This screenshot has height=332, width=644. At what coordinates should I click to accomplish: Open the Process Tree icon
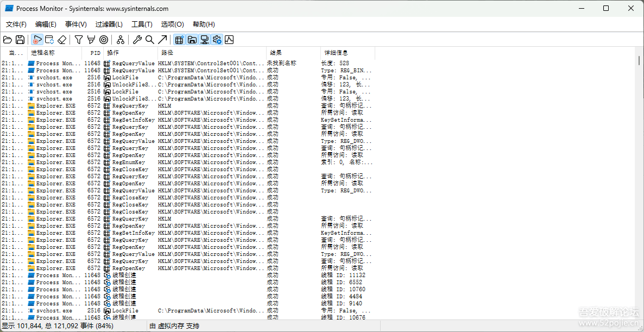click(121, 40)
